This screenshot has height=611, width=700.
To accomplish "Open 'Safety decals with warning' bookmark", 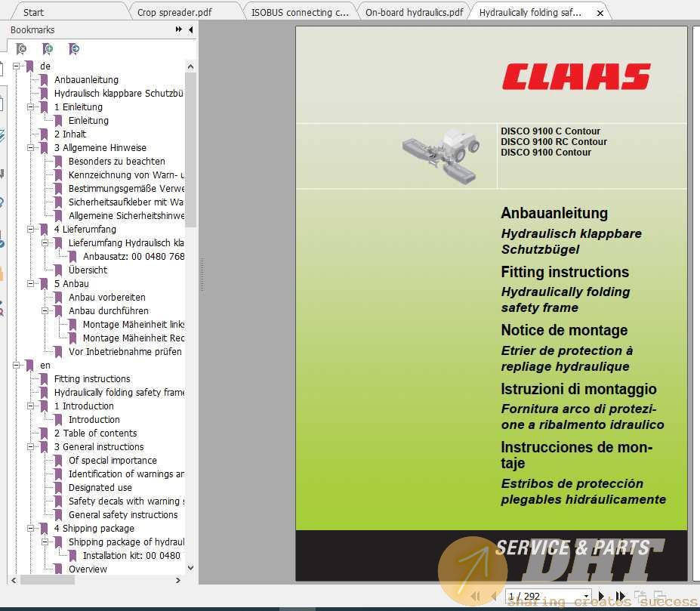I will point(126,501).
